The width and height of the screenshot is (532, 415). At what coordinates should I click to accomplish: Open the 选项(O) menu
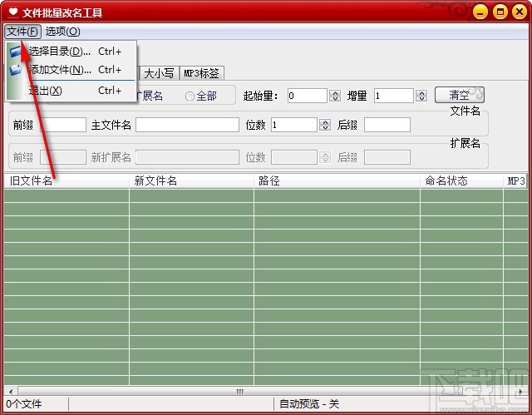tap(63, 32)
